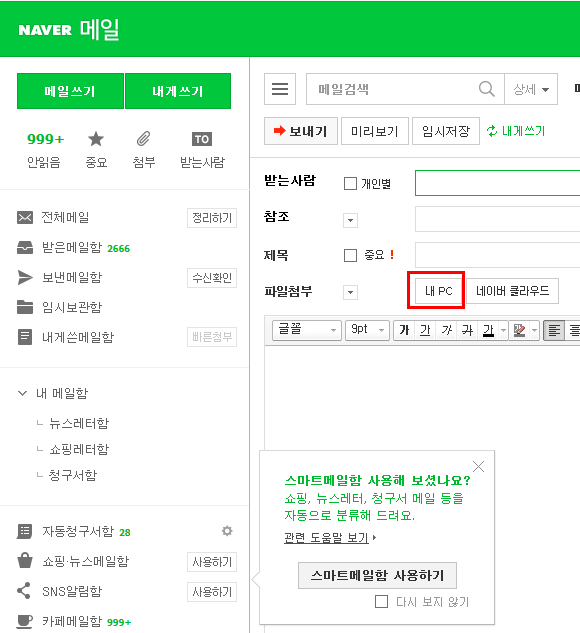Open the 9pt font size dropdown
This screenshot has height=633, width=580.
pyautogui.click(x=367, y=331)
